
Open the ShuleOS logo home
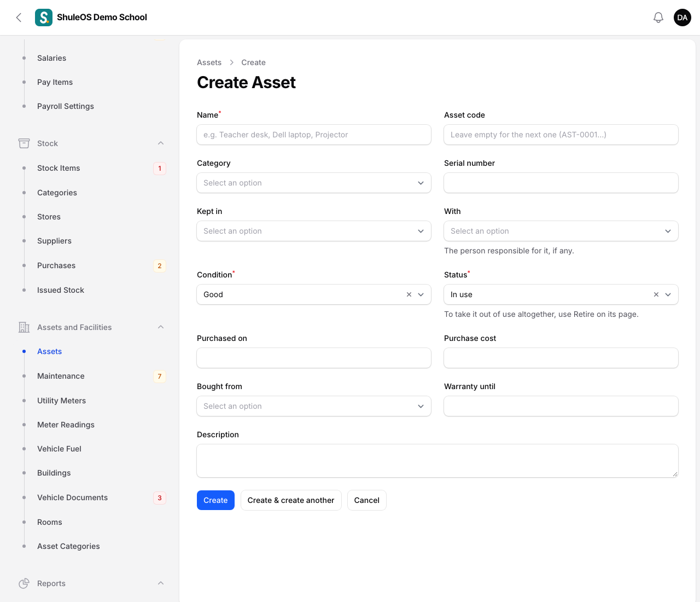point(44,18)
